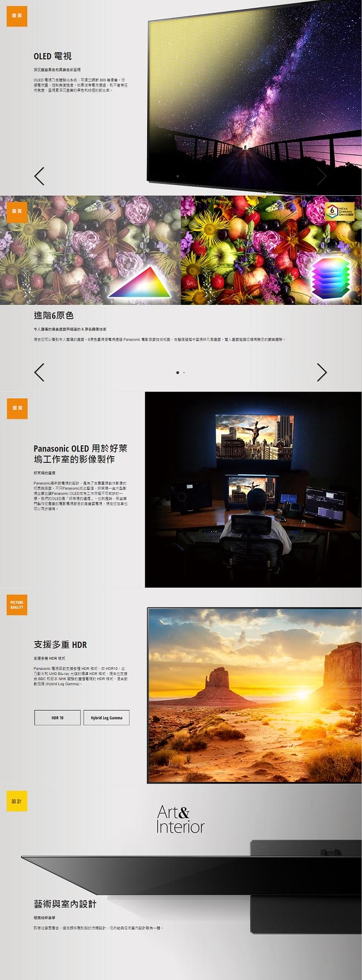
Task: Click the desert sunset TV image
Action: pyautogui.click(x=255, y=695)
